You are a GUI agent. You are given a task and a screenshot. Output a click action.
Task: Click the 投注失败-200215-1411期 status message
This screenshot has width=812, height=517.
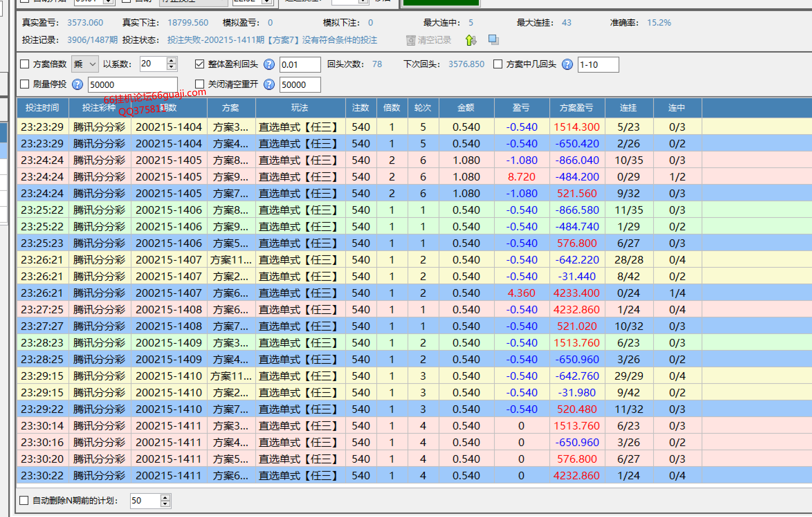pos(272,40)
